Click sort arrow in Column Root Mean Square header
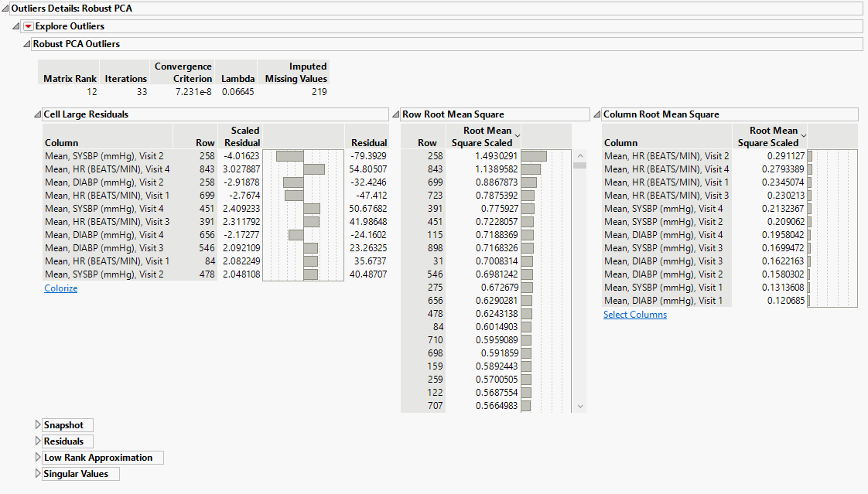 [x=803, y=136]
